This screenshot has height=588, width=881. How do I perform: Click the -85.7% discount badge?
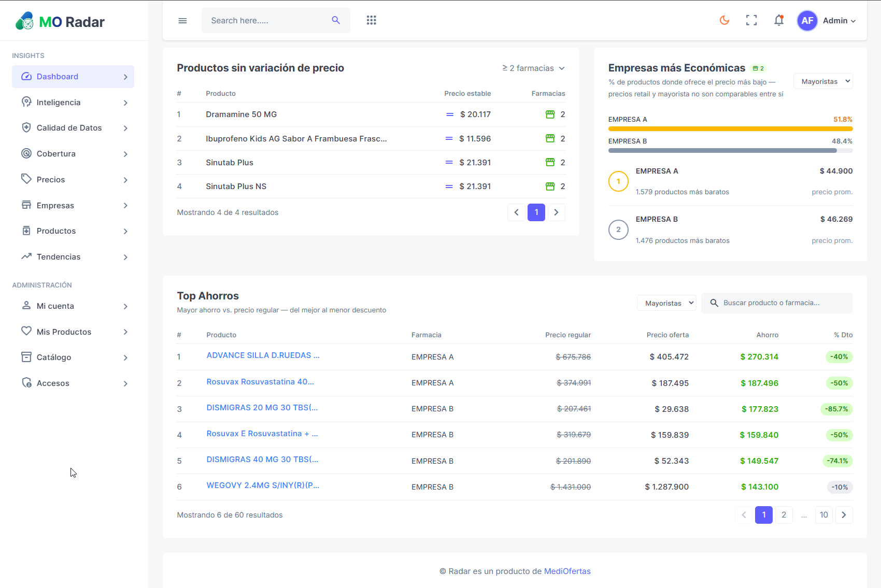click(x=837, y=409)
